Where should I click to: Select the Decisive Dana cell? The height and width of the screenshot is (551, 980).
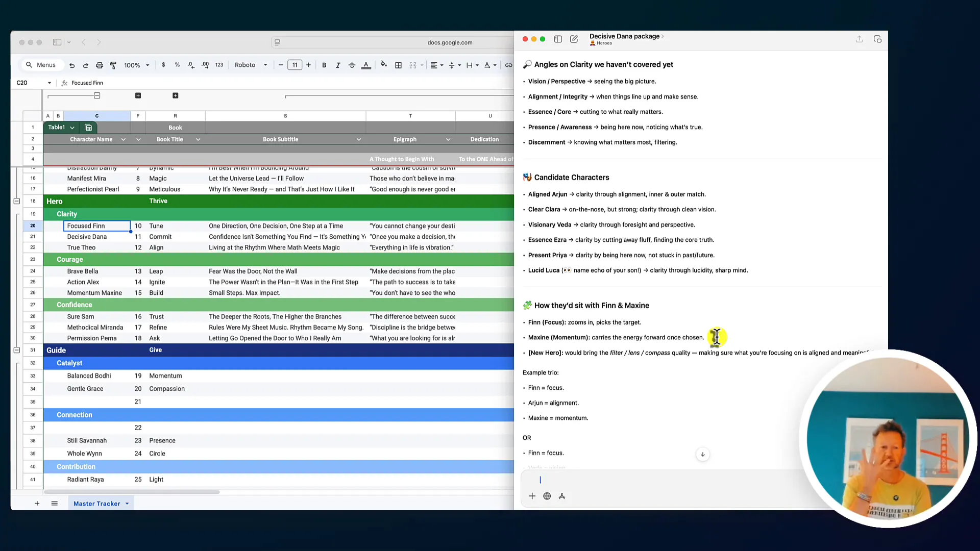[x=87, y=237]
